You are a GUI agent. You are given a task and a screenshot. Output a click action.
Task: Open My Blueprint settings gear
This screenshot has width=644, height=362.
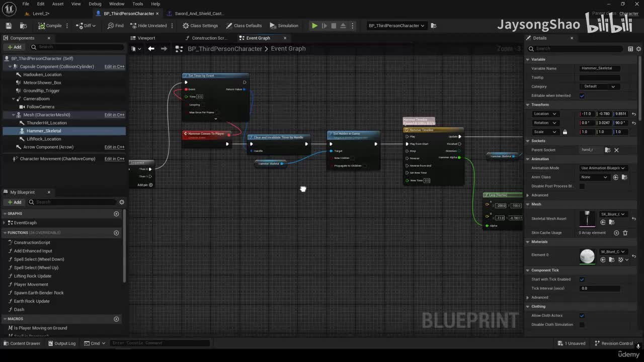click(121, 202)
